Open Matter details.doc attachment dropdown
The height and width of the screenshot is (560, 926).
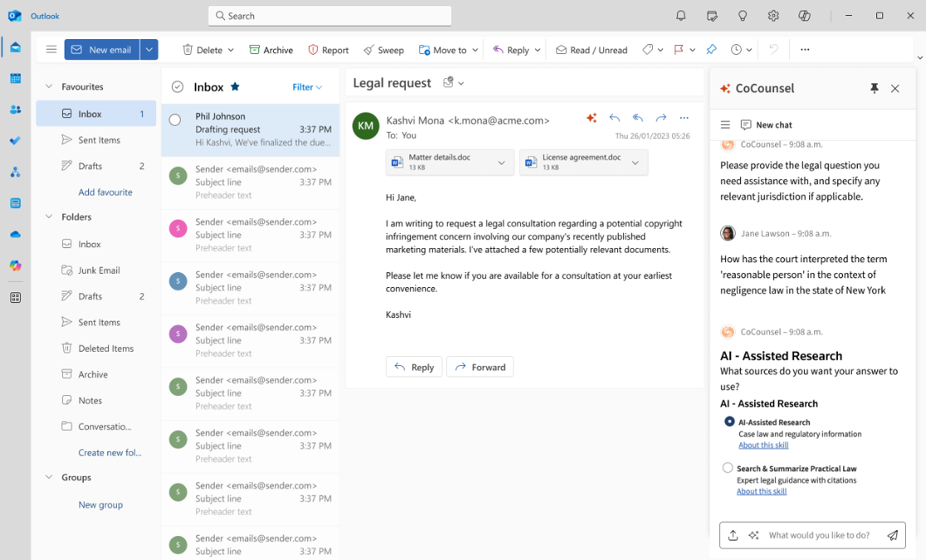(x=501, y=163)
